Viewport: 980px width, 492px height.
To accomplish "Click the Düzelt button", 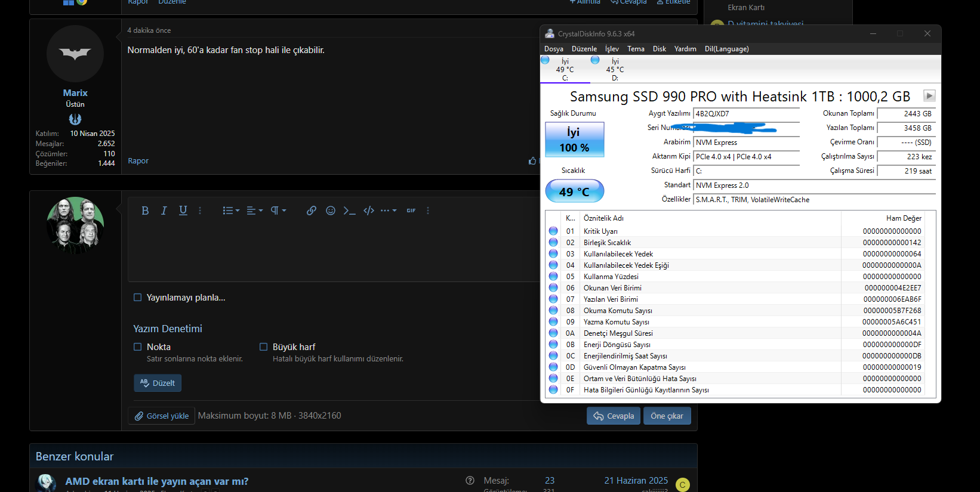I will tap(158, 383).
